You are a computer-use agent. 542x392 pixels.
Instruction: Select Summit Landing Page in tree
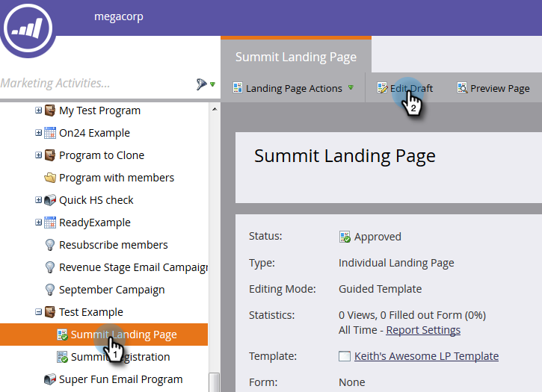click(124, 335)
